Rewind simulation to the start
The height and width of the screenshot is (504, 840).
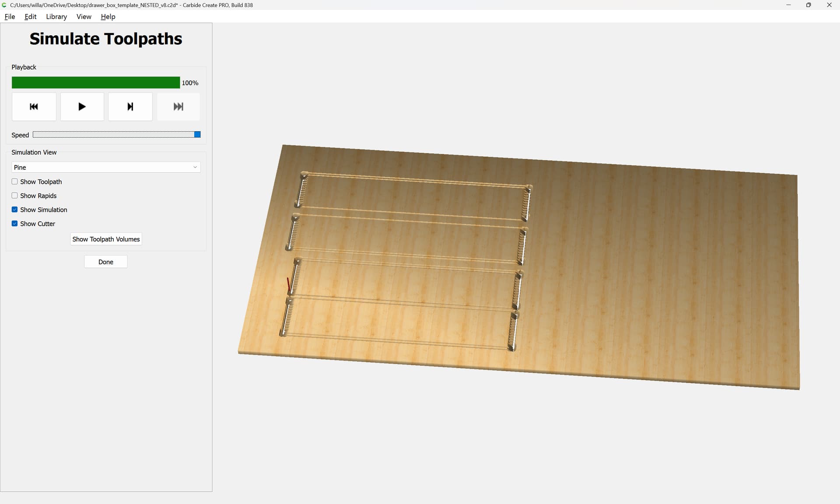tap(34, 107)
